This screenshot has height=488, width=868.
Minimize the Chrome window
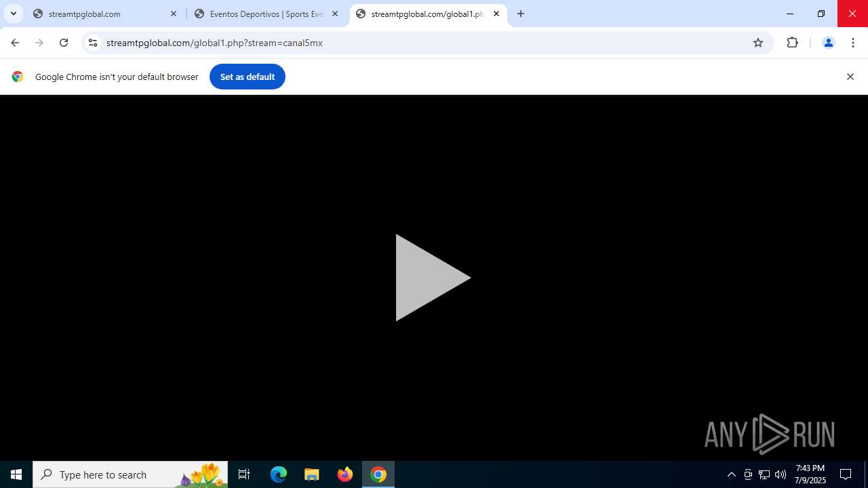[x=790, y=14]
